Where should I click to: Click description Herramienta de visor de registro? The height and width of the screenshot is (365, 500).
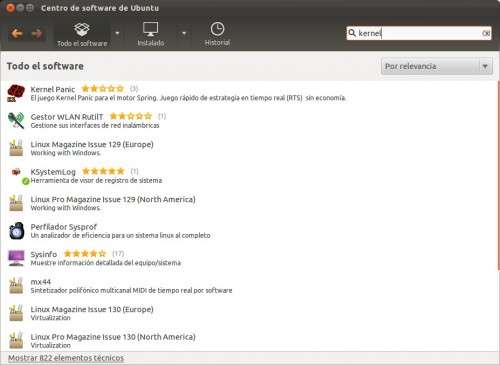coord(96,181)
